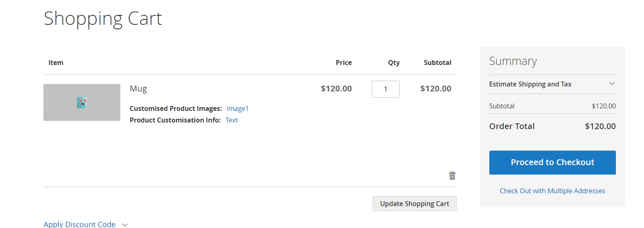Click the Customised Product Images label
Image resolution: width=644 pixels, height=228 pixels.
click(176, 108)
